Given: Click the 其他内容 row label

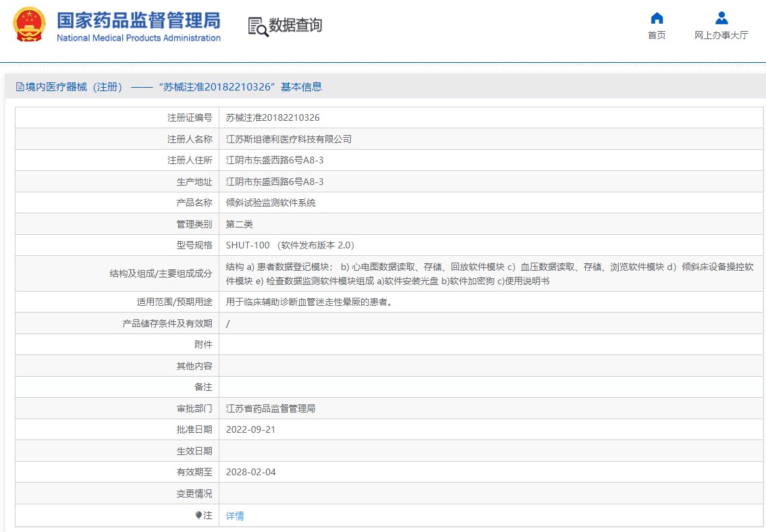Looking at the screenshot, I should [194, 366].
